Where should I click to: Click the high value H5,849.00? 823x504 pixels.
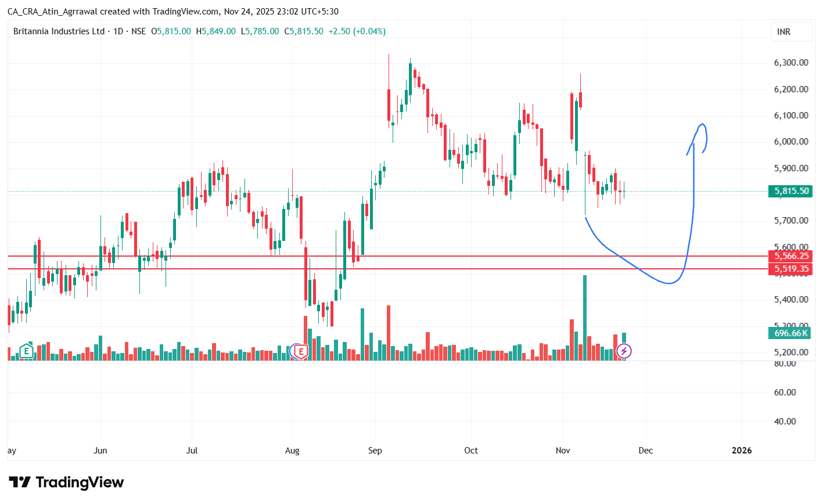pos(215,31)
